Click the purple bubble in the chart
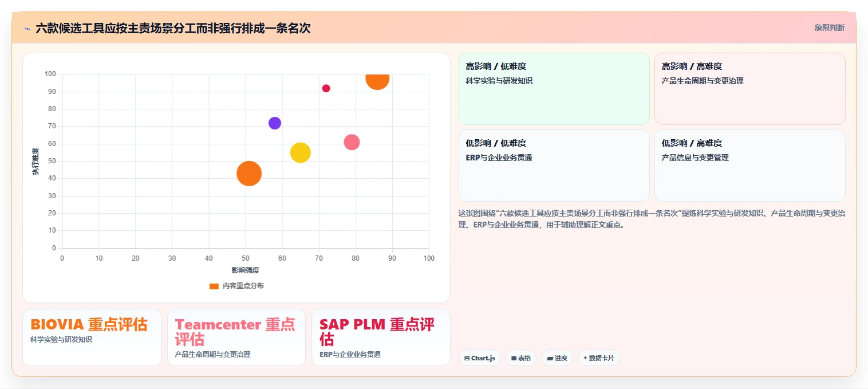 click(275, 123)
